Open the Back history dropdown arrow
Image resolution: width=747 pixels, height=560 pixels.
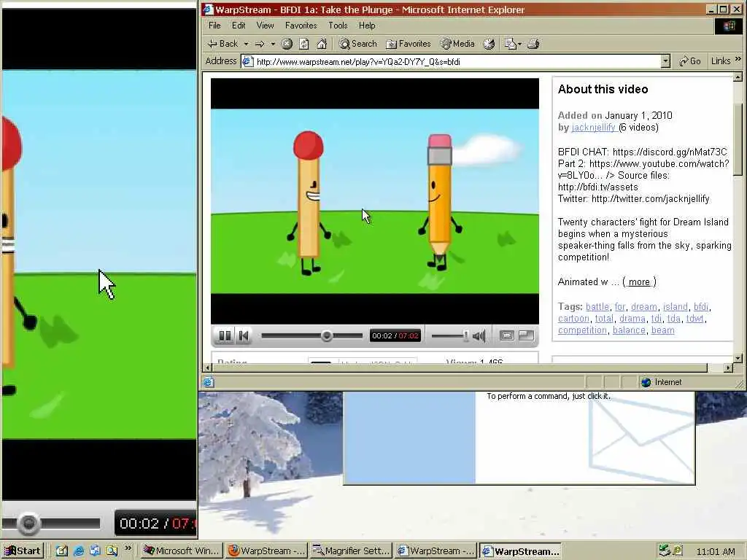pos(247,44)
